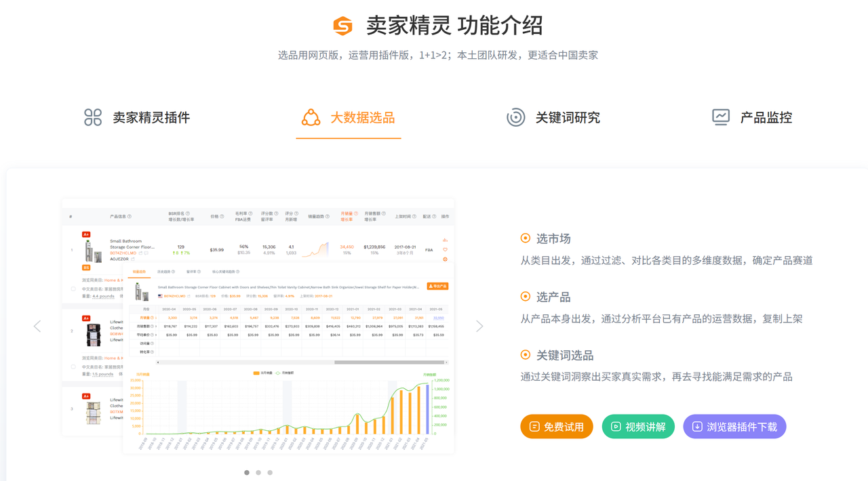This screenshot has height=481, width=868.
Task: Click the 关键词研究 target icon
Action: coord(515,117)
